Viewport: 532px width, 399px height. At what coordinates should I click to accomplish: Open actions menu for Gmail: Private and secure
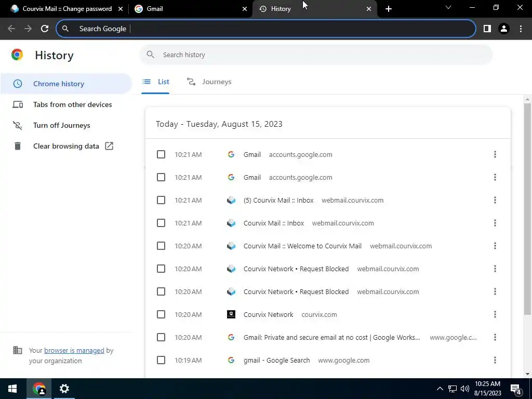[x=495, y=337]
